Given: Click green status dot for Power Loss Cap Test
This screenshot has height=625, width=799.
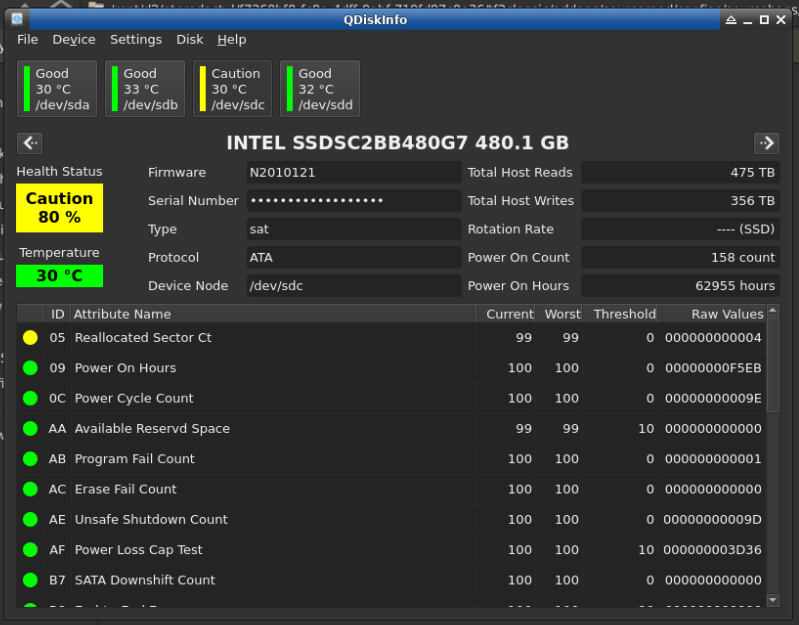Looking at the screenshot, I should click(x=30, y=550).
